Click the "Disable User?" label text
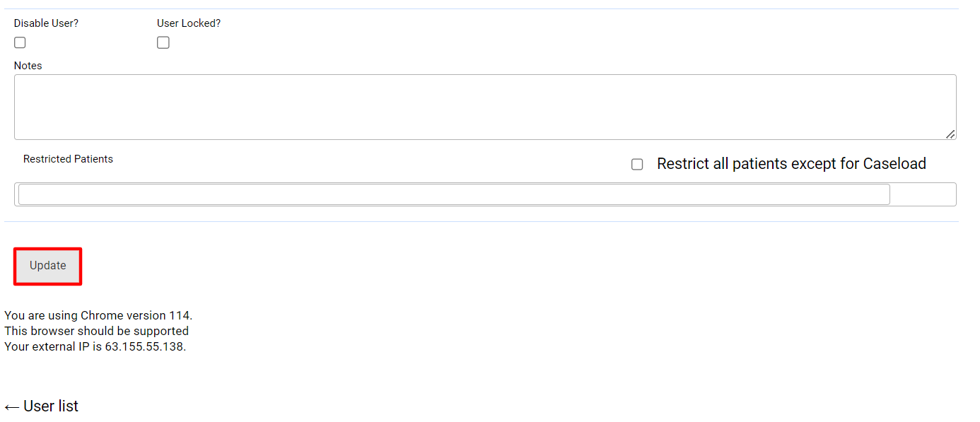980x422 pixels. 46,23
